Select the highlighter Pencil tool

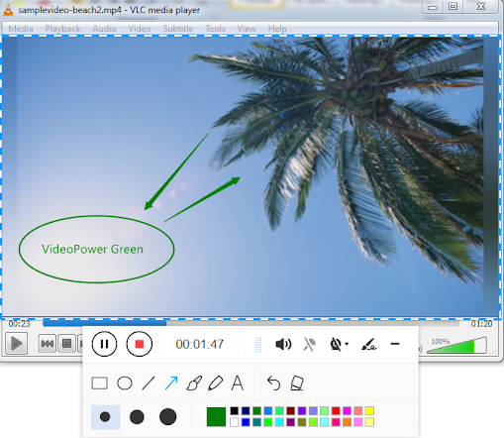pyautogui.click(x=216, y=383)
